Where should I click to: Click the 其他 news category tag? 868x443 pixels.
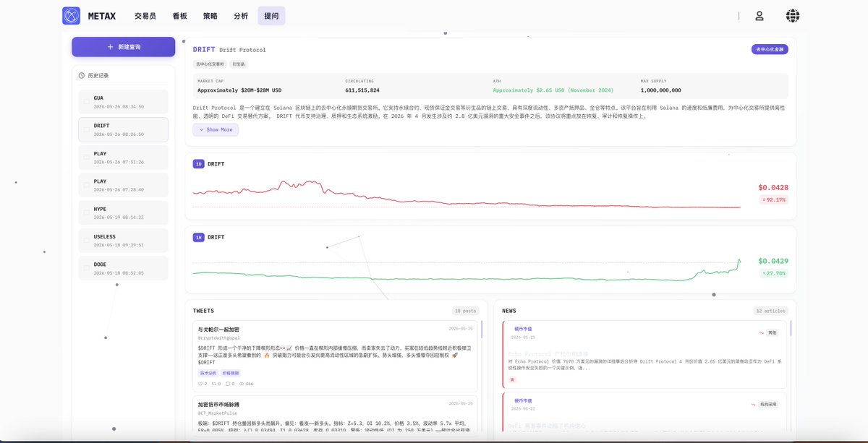tap(773, 333)
